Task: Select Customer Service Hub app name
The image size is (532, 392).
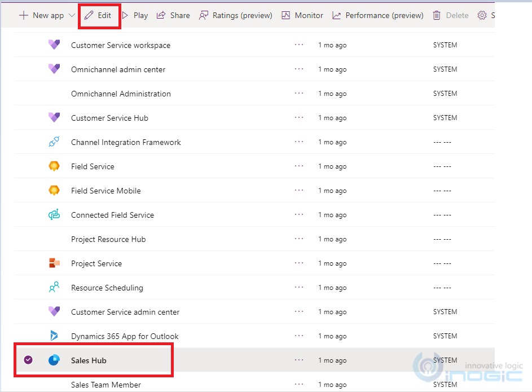Action: [109, 118]
